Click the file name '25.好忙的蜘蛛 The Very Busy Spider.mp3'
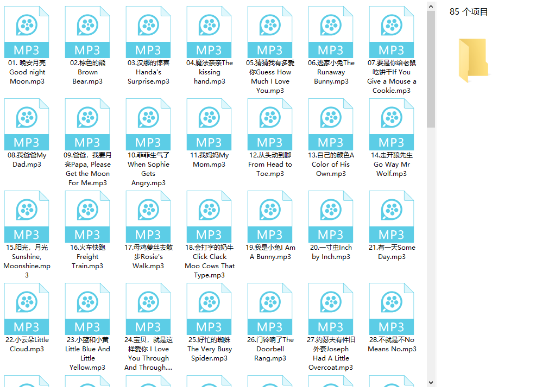542x392 pixels. [x=210, y=349]
